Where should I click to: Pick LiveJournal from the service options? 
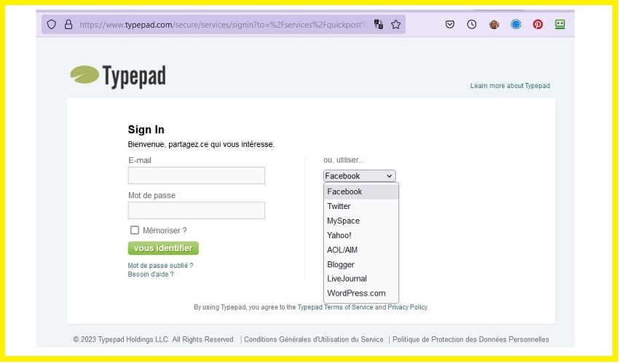[x=347, y=279]
